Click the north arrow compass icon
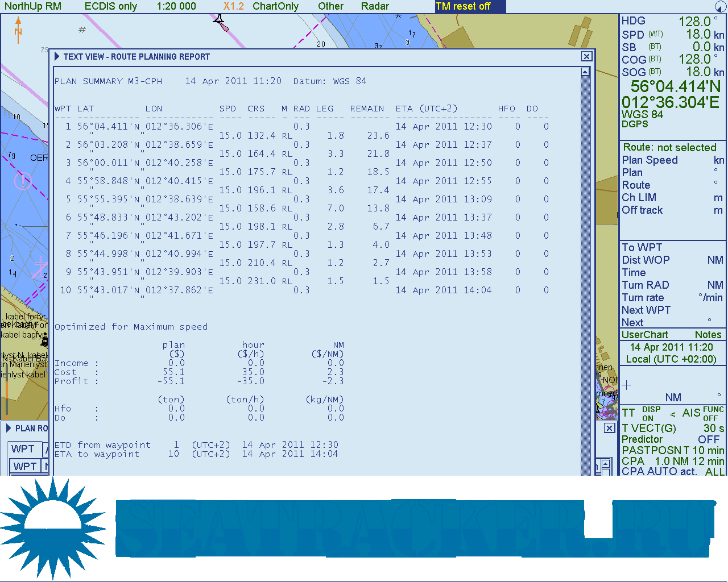 tap(18, 30)
